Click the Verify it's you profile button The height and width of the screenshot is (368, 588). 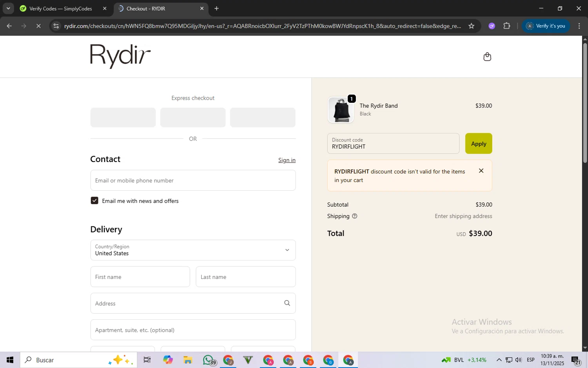pos(546,26)
